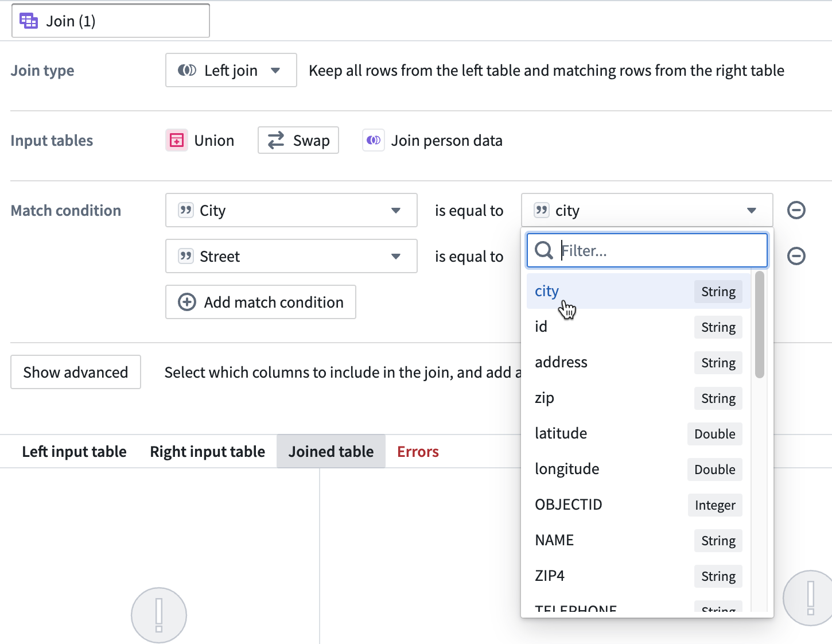Expand the City left column dropdown

291,210
